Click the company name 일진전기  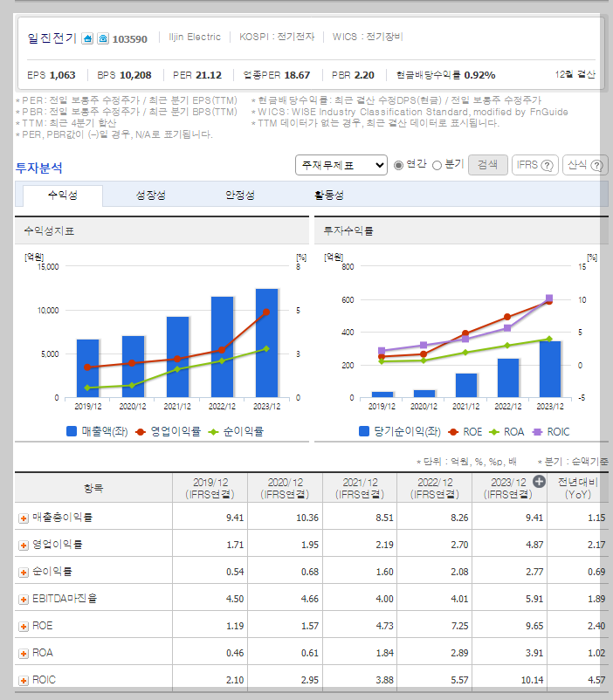(x=52, y=38)
